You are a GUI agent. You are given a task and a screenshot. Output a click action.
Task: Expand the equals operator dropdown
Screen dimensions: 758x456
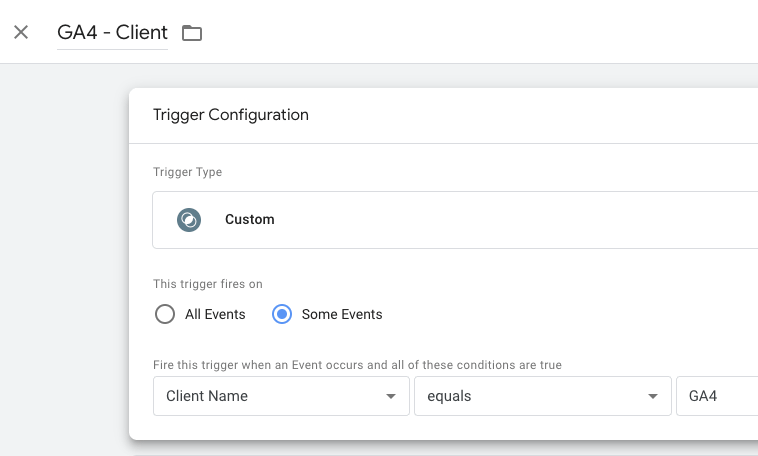[x=543, y=396]
